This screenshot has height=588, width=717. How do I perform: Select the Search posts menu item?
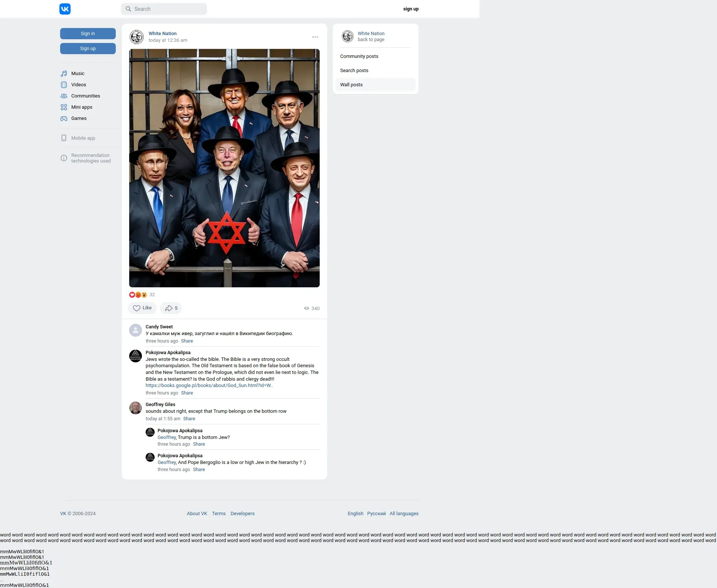[354, 71]
